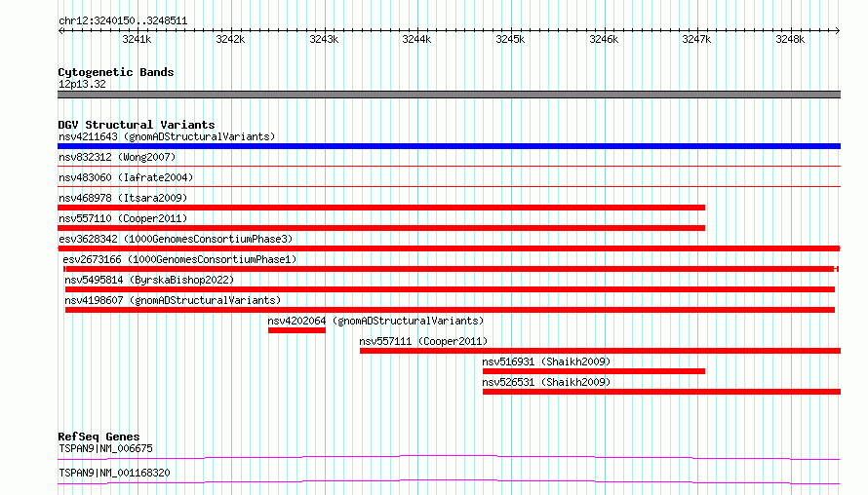Open esv2673166 1000GenomesConsortiumPhase1 label

179,259
